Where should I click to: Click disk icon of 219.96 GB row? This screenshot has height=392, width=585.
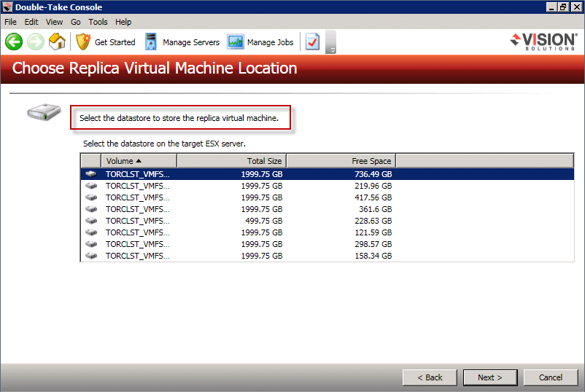pyautogui.click(x=91, y=186)
